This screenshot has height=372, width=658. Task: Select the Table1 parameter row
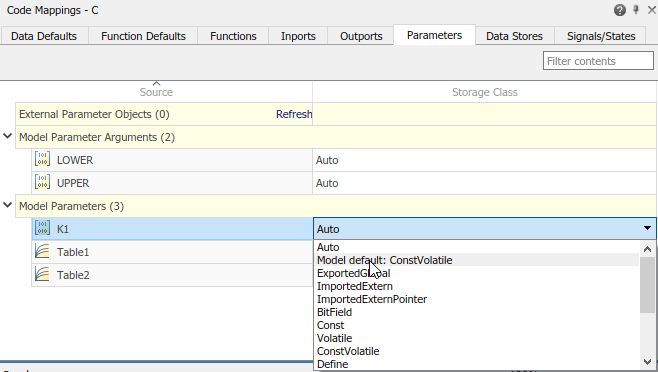pos(172,252)
